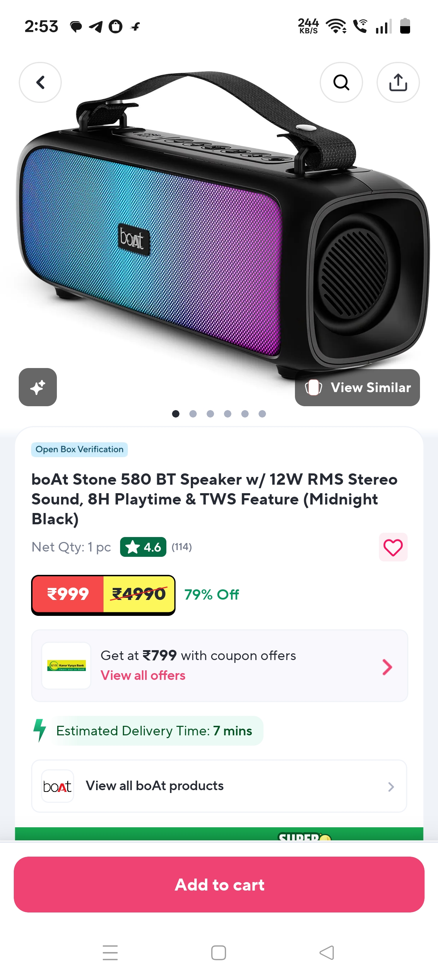This screenshot has height=980, width=438.
Task: Expand coupon offers chevron
Action: [x=387, y=666]
